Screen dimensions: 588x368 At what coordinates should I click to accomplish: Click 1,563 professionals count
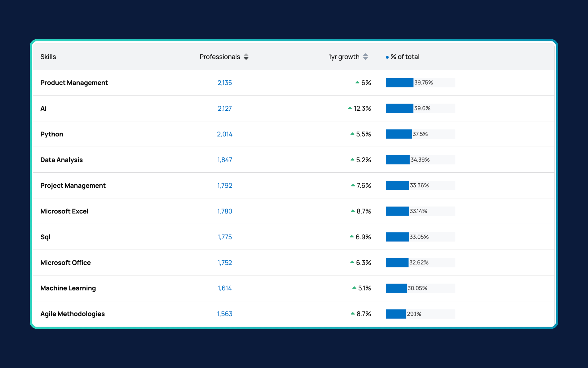(x=224, y=314)
